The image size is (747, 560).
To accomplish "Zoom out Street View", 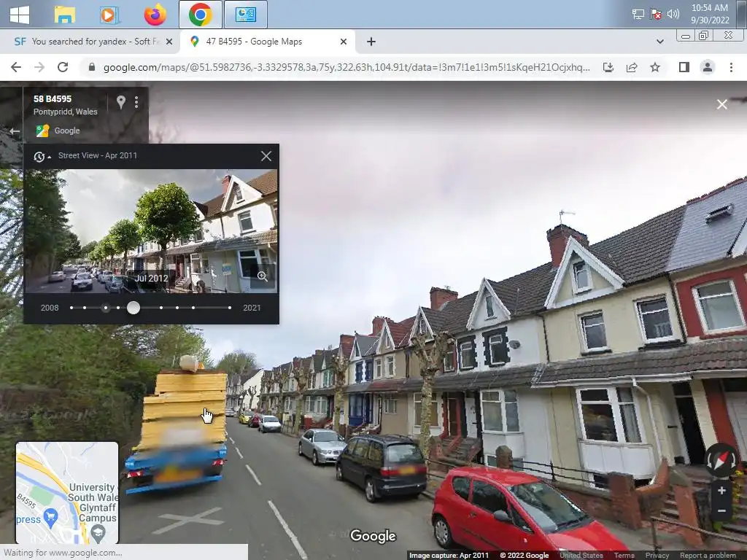I will 721,510.
